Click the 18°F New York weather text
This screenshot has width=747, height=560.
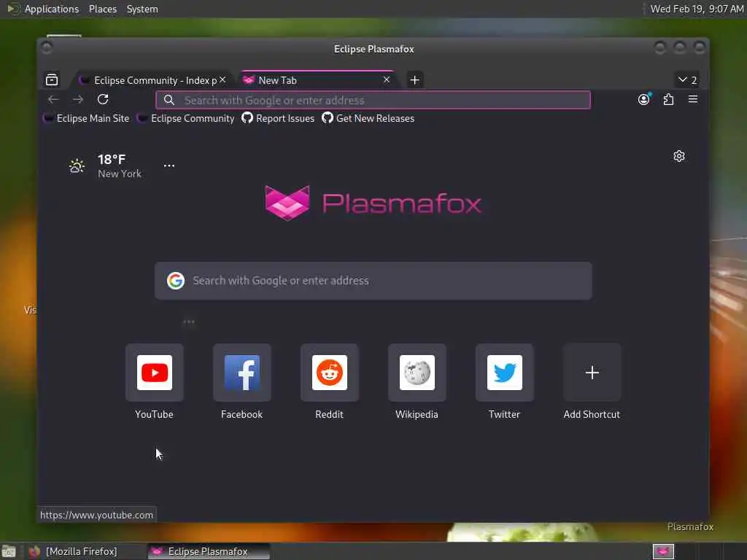coord(120,166)
